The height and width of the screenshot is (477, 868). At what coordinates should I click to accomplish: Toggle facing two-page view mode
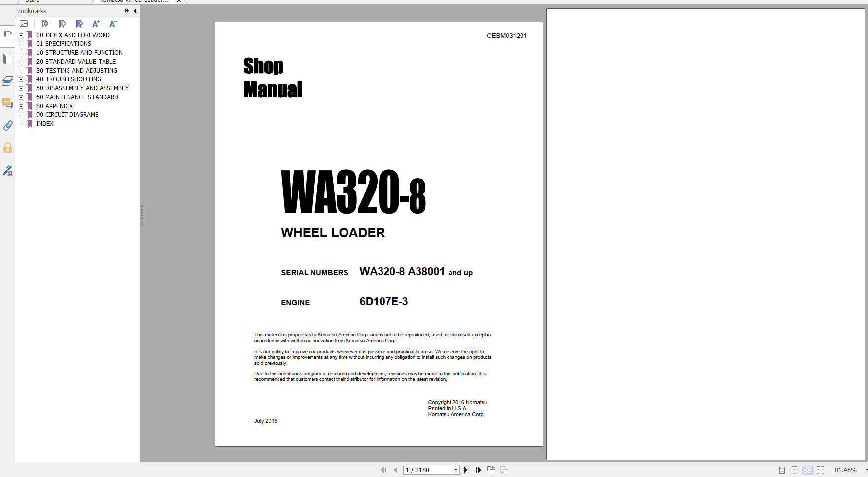807,470
